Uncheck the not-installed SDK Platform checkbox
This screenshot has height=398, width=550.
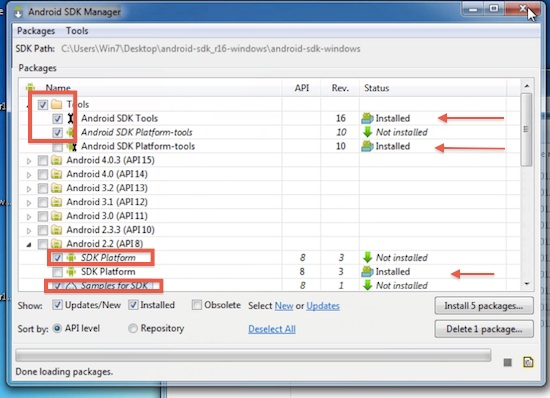(x=58, y=258)
